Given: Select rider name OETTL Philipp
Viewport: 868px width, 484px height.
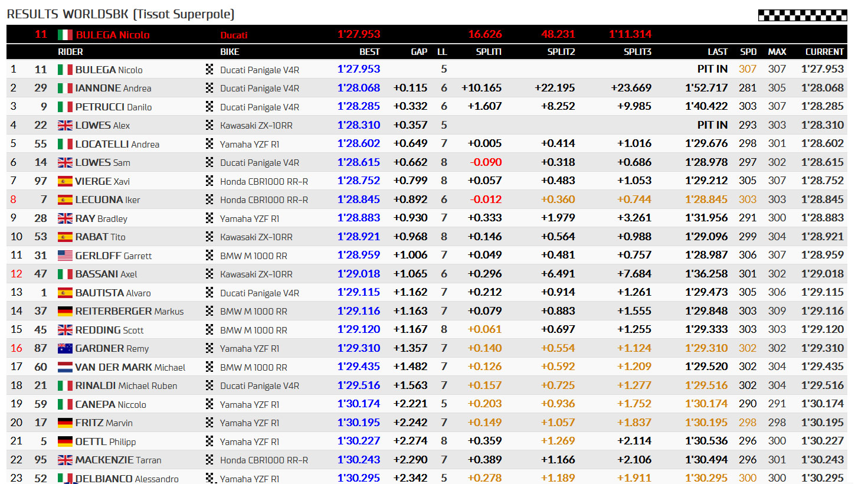Looking at the screenshot, I should point(106,442).
